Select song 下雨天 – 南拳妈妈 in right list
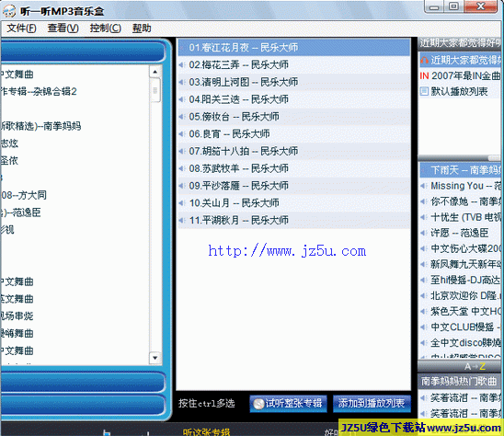The width and height of the screenshot is (504, 436). tap(460, 170)
